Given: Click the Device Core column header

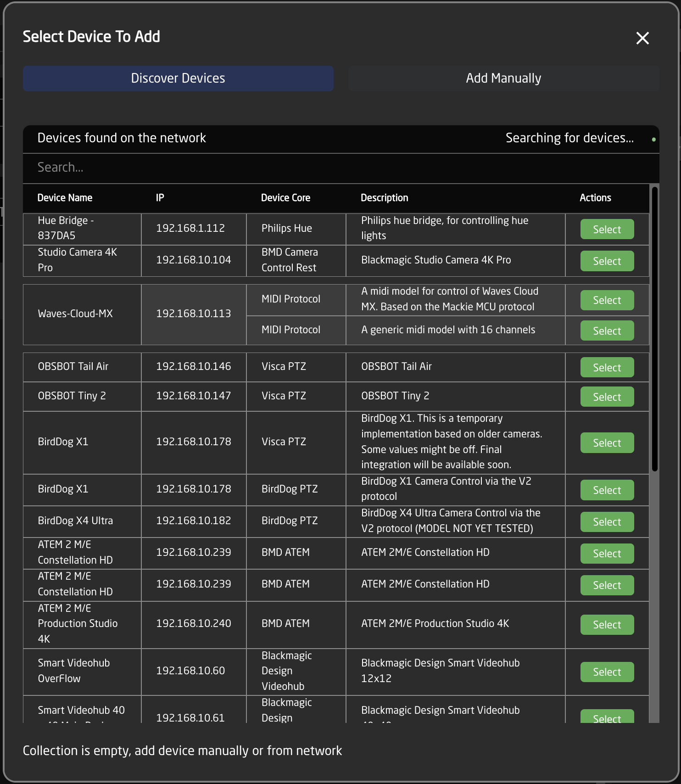Looking at the screenshot, I should point(285,198).
